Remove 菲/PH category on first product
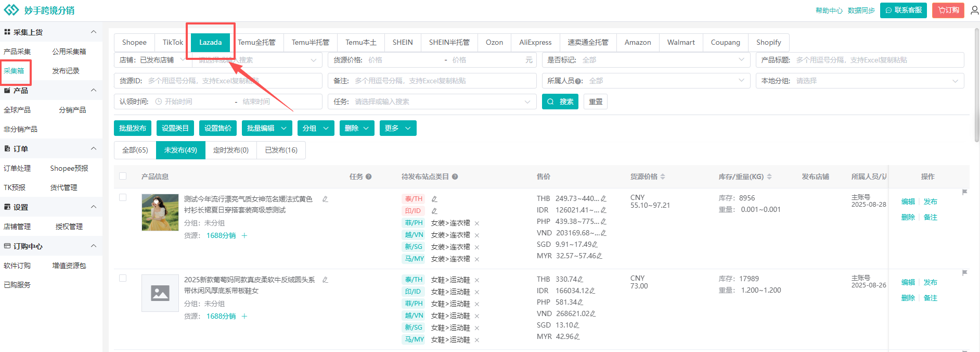The image size is (980, 352). point(477,223)
